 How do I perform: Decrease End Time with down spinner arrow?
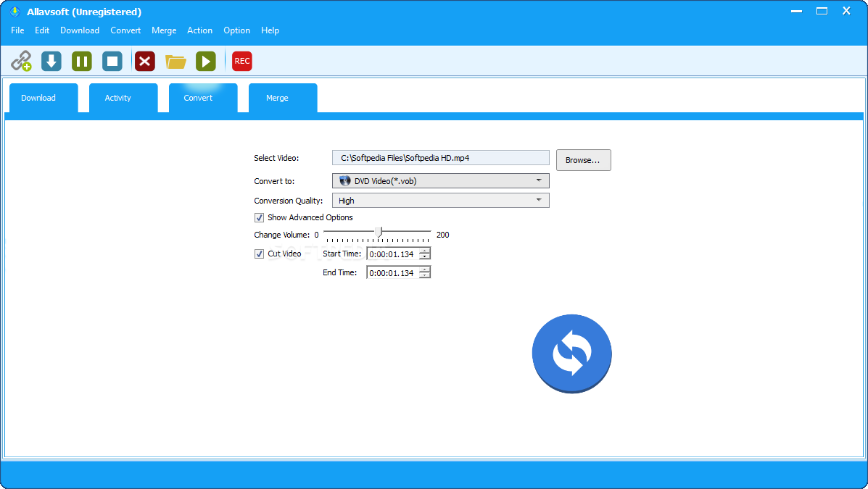425,275
